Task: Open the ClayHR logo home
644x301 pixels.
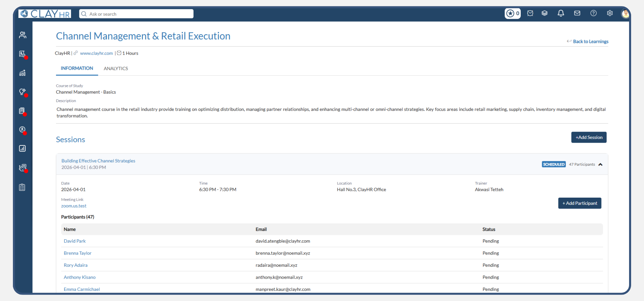Action: pyautogui.click(x=45, y=14)
